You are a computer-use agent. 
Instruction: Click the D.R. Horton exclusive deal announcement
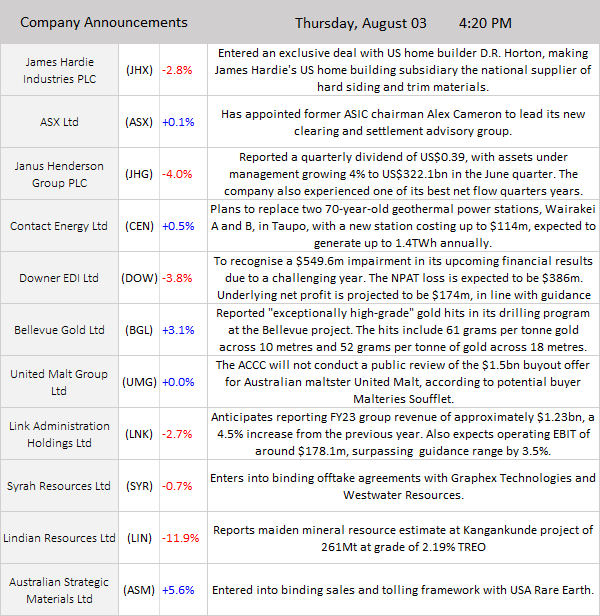tap(402, 69)
